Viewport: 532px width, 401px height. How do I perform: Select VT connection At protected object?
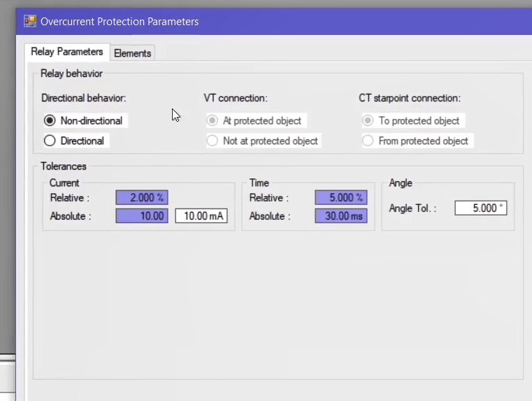coord(212,120)
